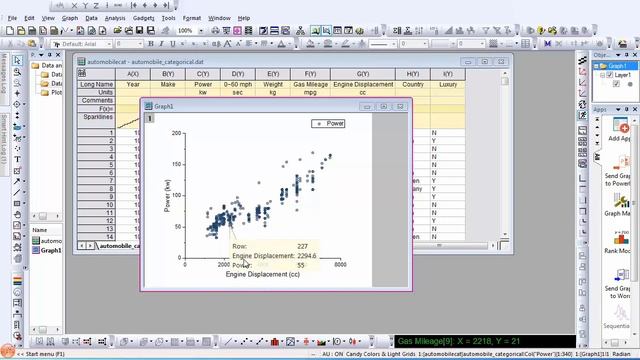Select the G(Y) column header

click(x=363, y=74)
